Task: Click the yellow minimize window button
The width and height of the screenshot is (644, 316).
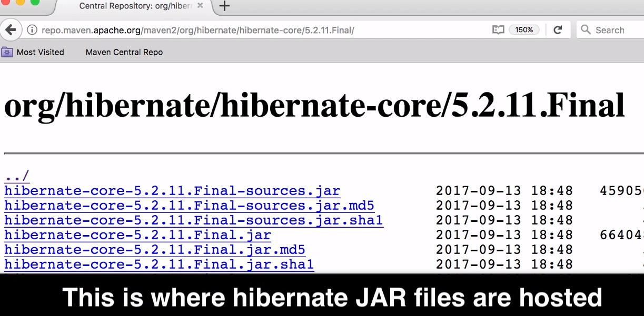Action: pos(21,2)
